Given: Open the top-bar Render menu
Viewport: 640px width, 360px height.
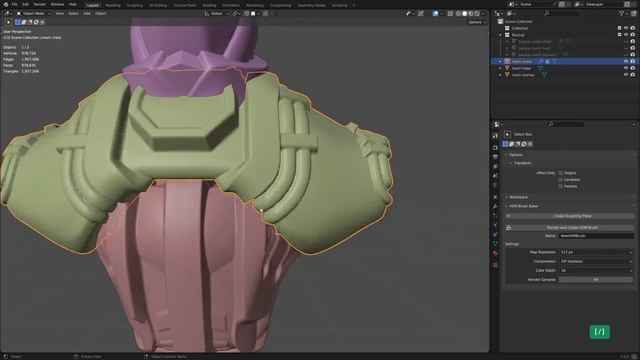Looking at the screenshot, I should [40, 4].
